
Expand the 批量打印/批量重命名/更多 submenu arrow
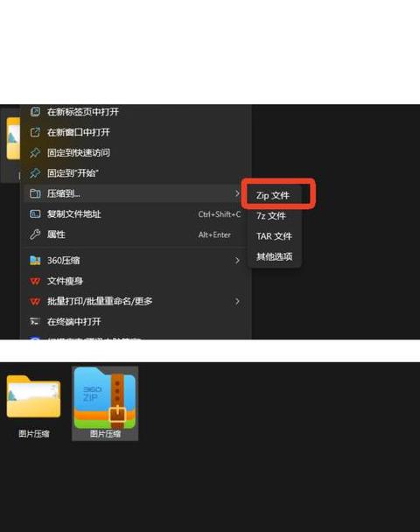(237, 301)
